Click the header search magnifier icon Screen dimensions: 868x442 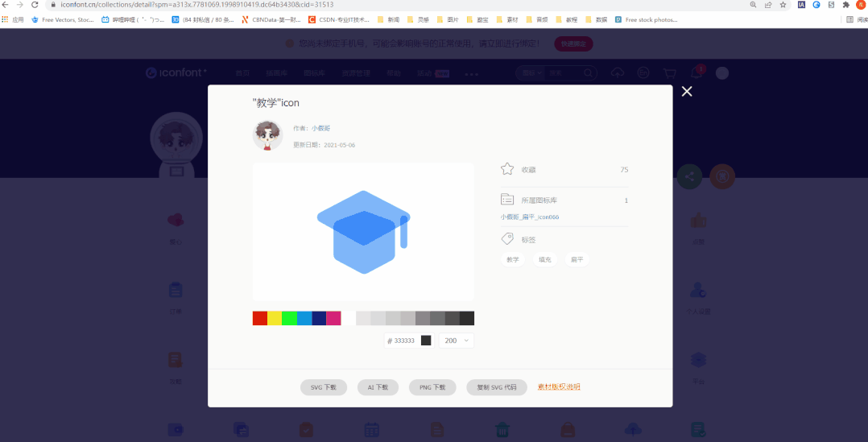(x=589, y=73)
